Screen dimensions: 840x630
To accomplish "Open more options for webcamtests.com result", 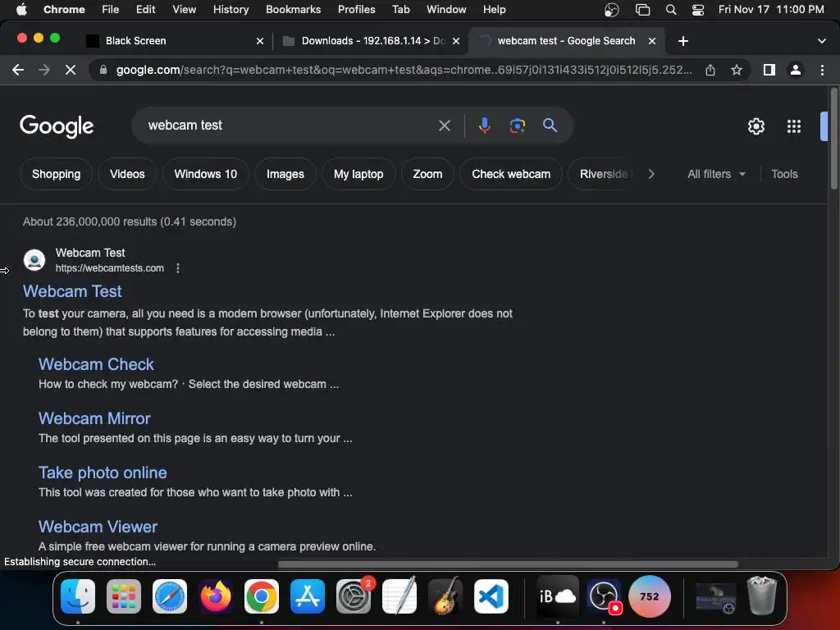I will pos(178,268).
